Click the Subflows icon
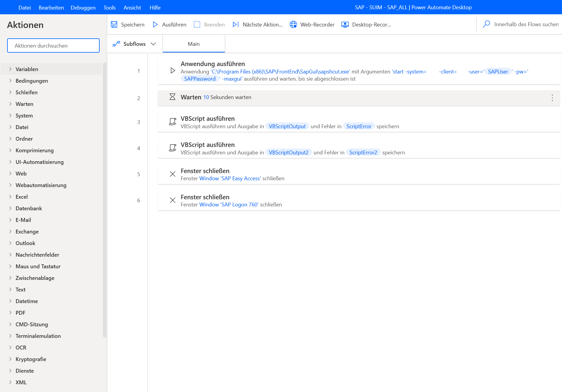The width and height of the screenshot is (562, 392). 116,44
